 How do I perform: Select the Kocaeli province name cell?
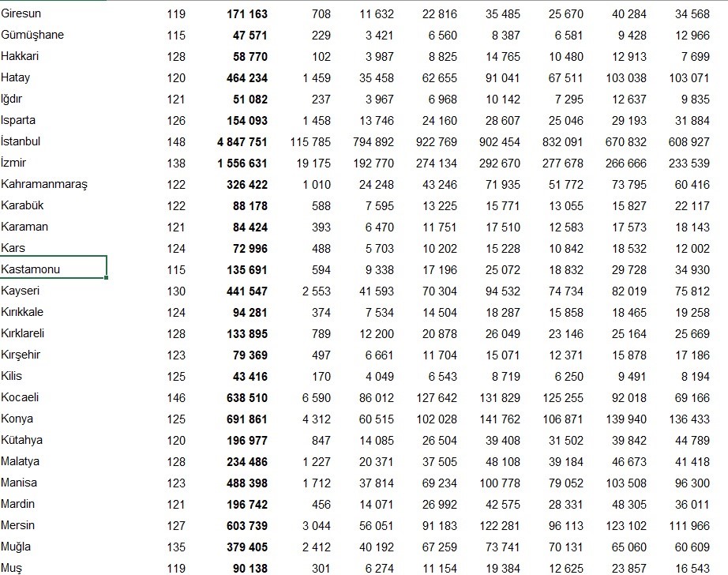21,397
